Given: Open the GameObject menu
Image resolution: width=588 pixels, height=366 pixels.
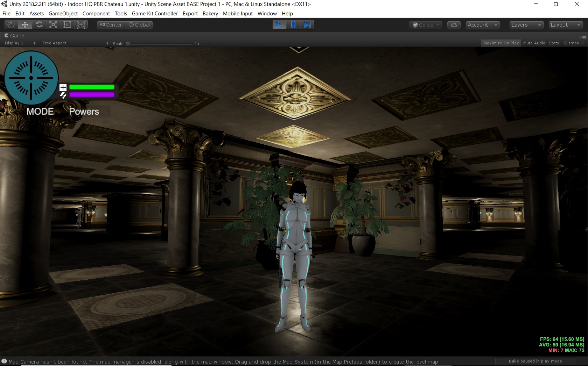Looking at the screenshot, I should [x=63, y=13].
